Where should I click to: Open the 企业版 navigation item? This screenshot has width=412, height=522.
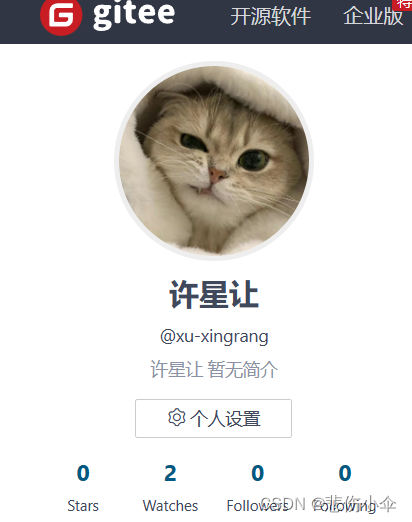coord(373,16)
